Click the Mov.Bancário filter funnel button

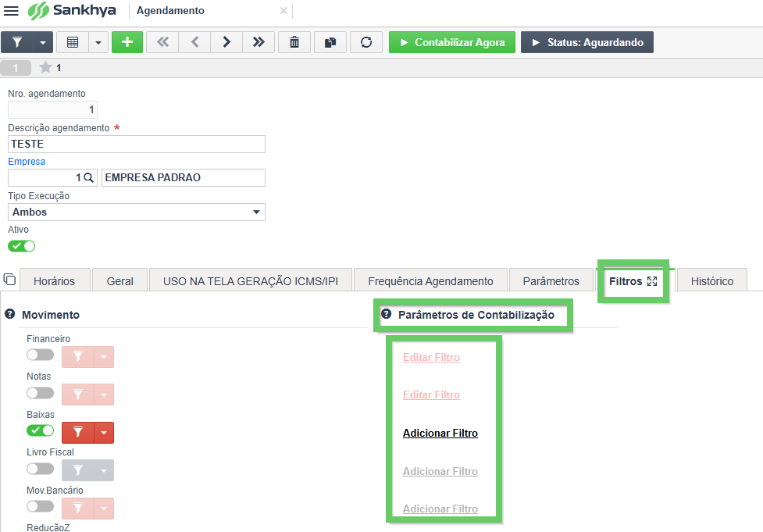pos(78,508)
